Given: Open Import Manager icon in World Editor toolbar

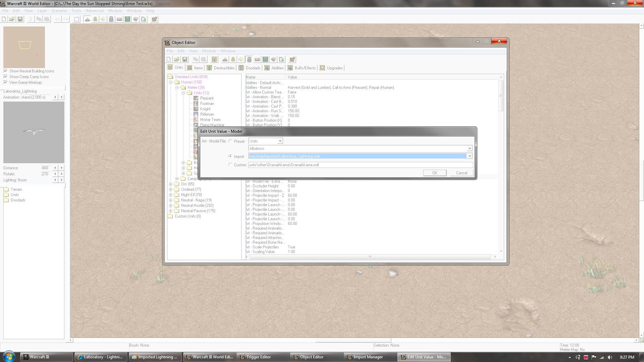Looking at the screenshot, I should click(x=144, y=19).
